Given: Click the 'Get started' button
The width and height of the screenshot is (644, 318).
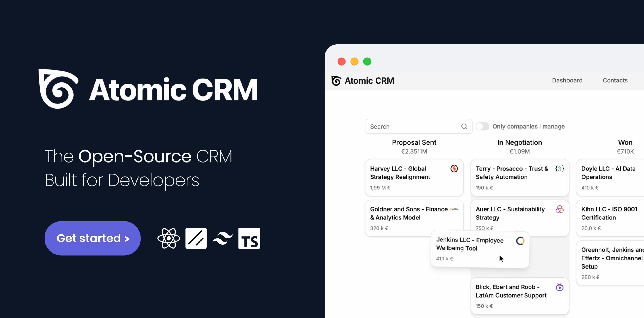Looking at the screenshot, I should [93, 238].
